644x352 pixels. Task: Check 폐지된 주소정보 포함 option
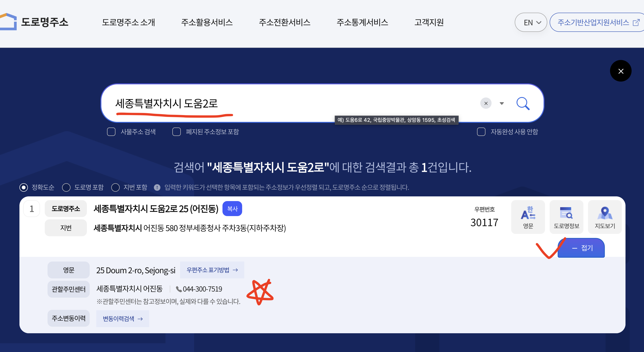(x=177, y=132)
